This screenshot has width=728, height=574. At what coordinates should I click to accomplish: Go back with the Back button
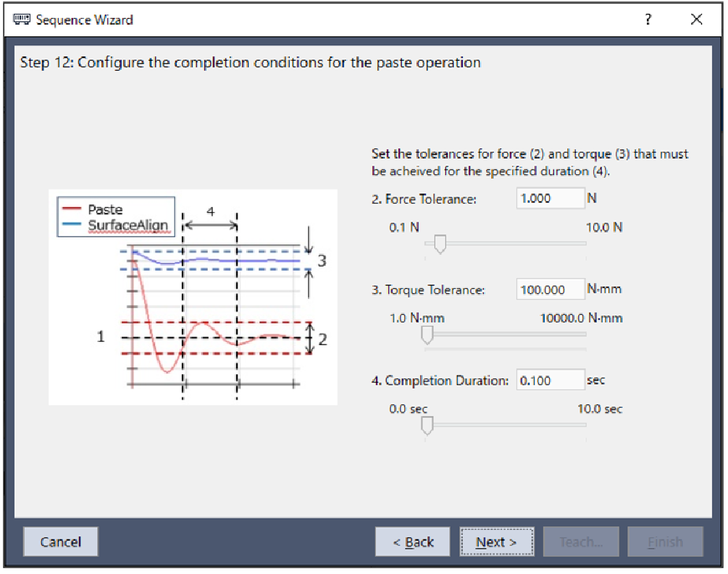point(413,541)
